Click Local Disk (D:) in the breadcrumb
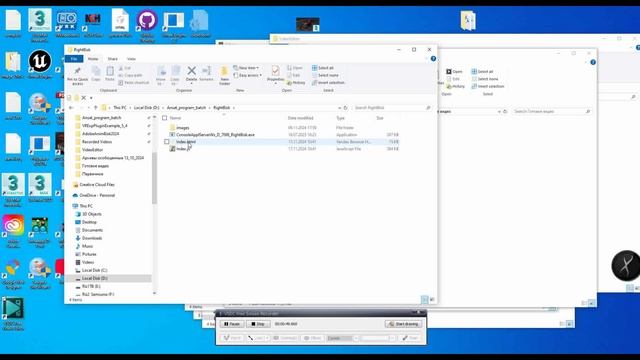This screenshot has height=360, width=640. (x=147, y=108)
